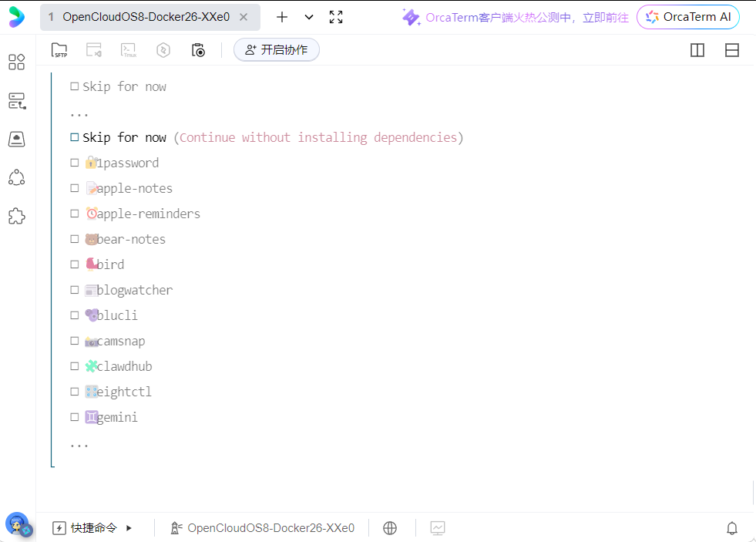Expand the quick commands arrow

coord(129,528)
